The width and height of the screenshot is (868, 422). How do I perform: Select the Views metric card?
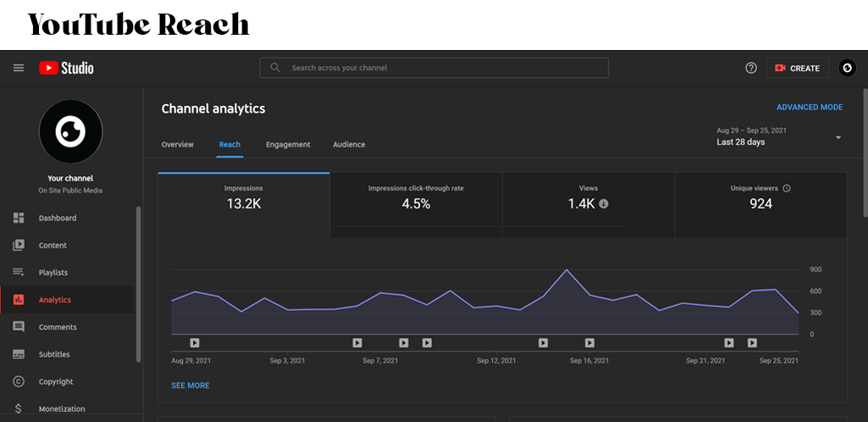pyautogui.click(x=589, y=205)
